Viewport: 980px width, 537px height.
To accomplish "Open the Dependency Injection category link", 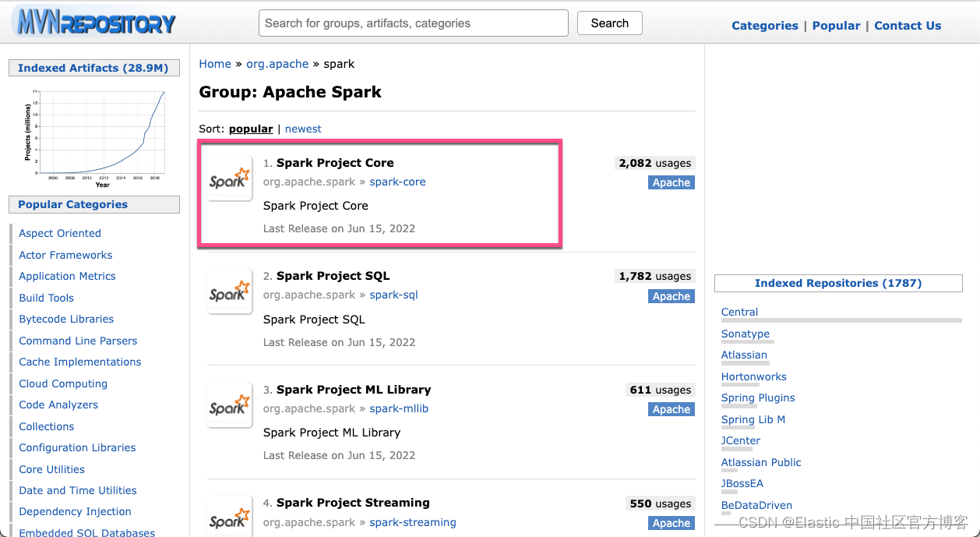I will pyautogui.click(x=74, y=511).
